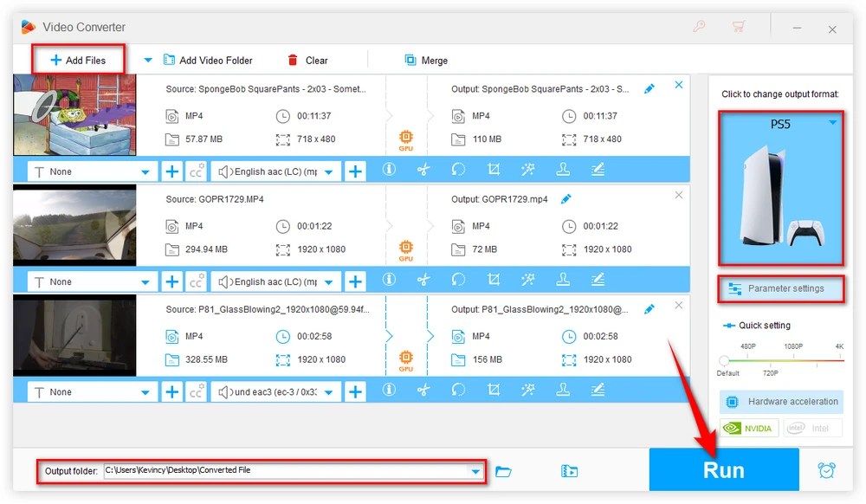
Task: Remove the P81_GlassBlowing2 video from the list
Action: coord(679,306)
